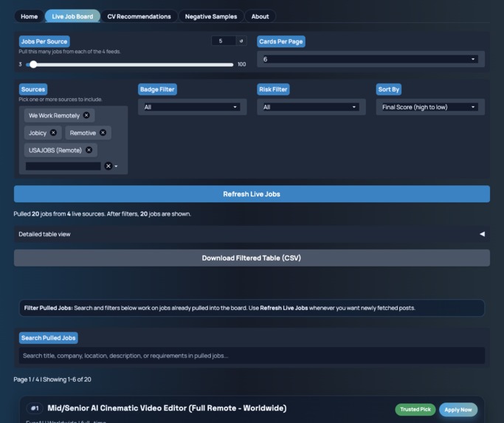
Task: Open the Sort By dropdown
Action: click(429, 107)
